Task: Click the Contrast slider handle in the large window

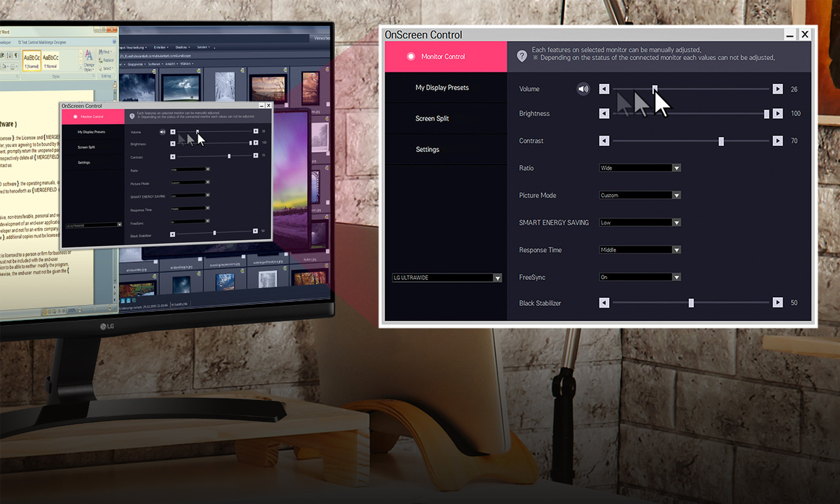Action: click(721, 141)
